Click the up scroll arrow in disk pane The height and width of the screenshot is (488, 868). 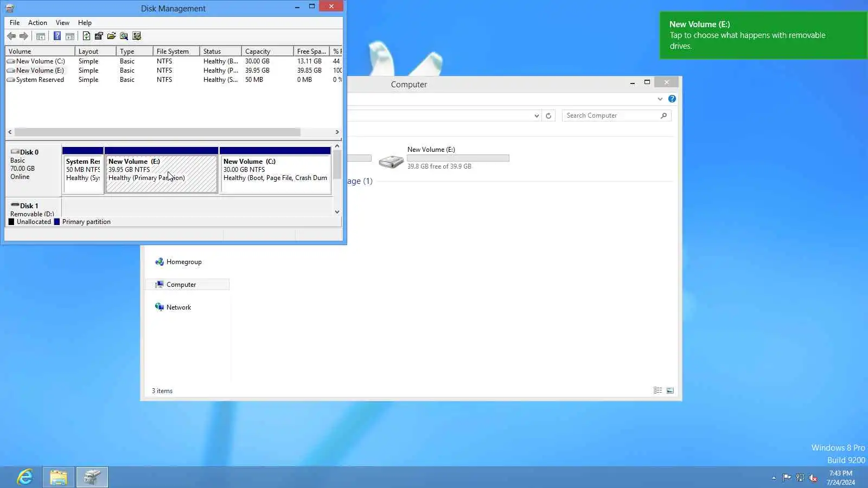point(337,146)
